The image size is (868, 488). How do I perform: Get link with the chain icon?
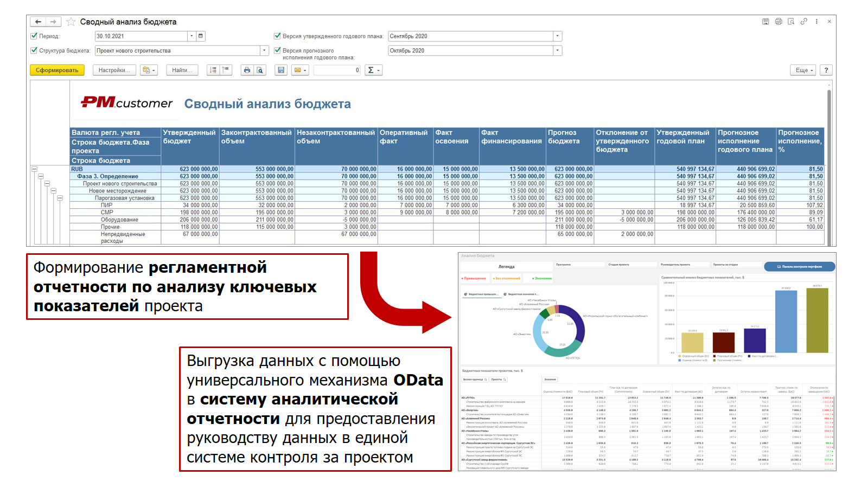804,22
